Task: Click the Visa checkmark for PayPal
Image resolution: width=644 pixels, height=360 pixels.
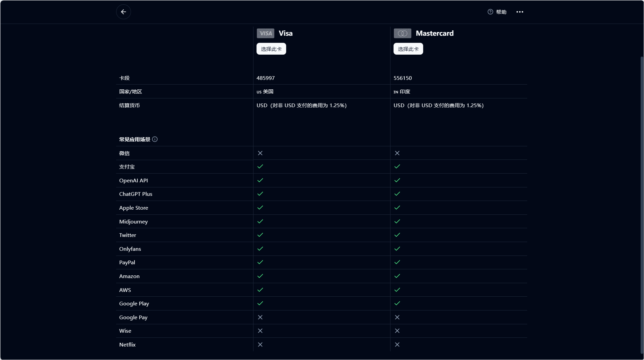Action: pyautogui.click(x=260, y=262)
